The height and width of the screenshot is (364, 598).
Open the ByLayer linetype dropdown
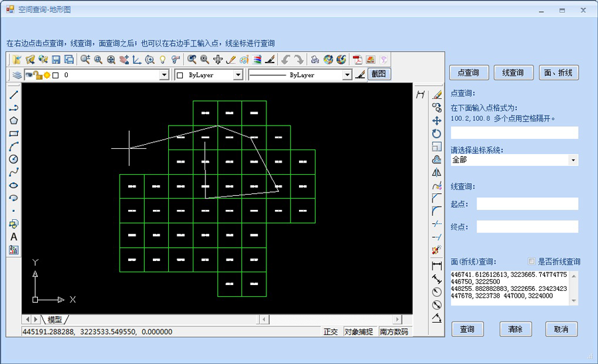pyautogui.click(x=347, y=76)
